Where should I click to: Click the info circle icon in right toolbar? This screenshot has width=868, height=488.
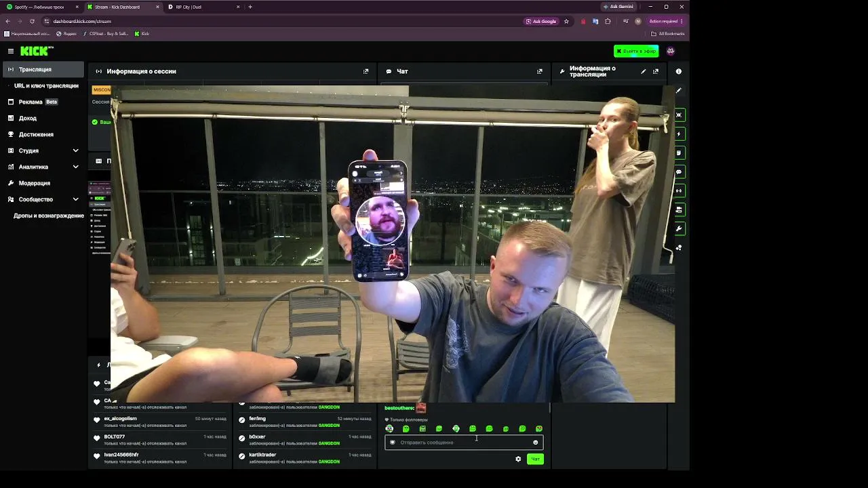click(679, 71)
